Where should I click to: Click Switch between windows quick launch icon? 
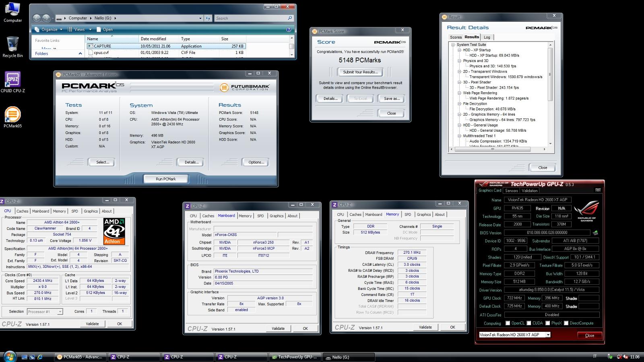[32, 357]
